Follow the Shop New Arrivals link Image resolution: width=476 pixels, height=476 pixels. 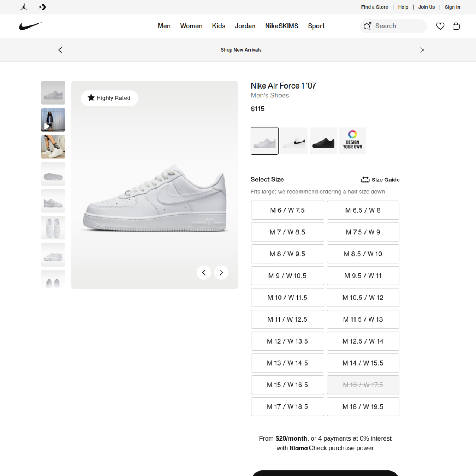click(x=241, y=50)
